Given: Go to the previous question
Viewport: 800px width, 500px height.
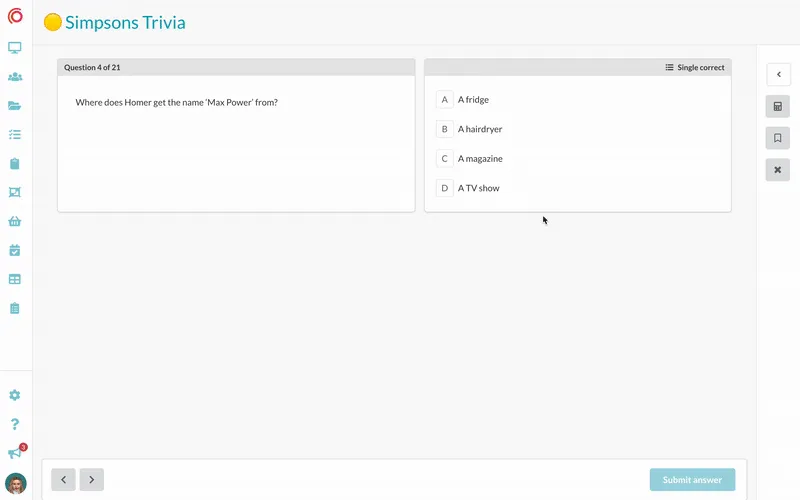Looking at the screenshot, I should pos(63,480).
